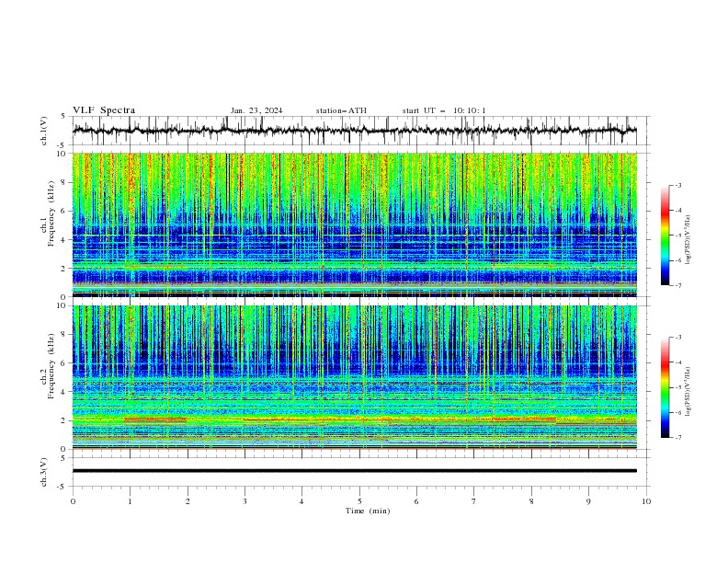Click the ch.1 colorbar 'log(PSD)(V²/Hz)' label
This screenshot has height=563, width=728.
pyautogui.click(x=688, y=240)
